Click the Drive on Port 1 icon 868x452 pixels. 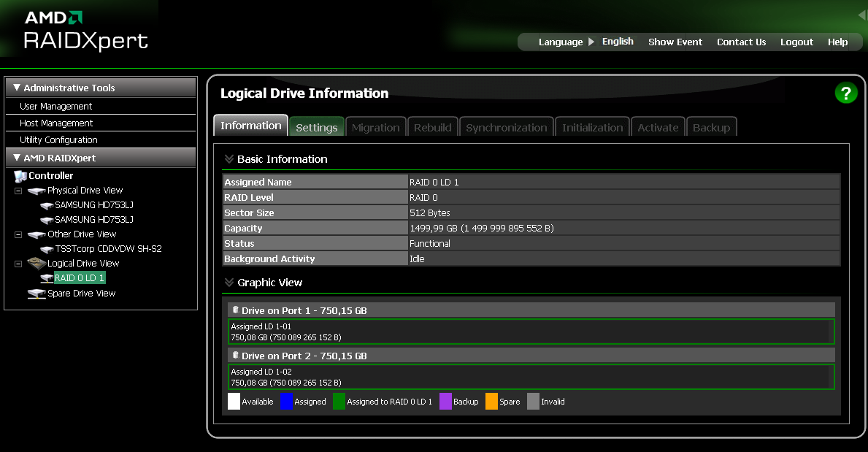235,310
